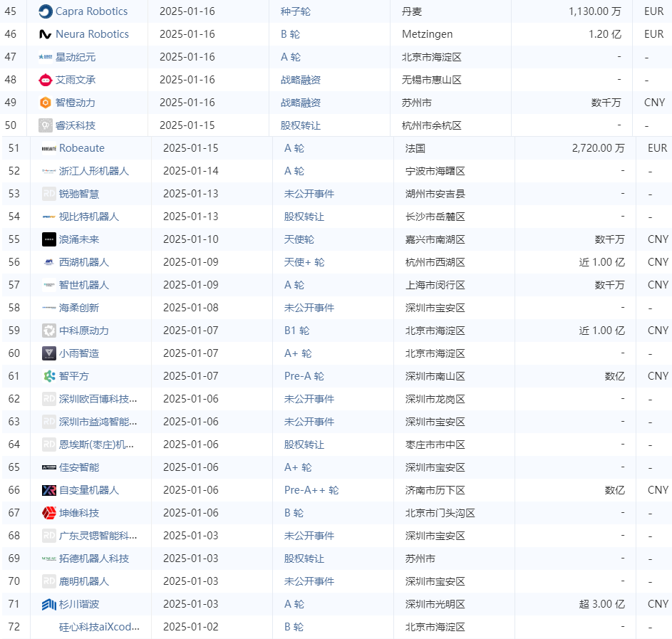Open the A+ 轮 round for 小雨智造
Screen dimensions: 672x639
tap(298, 353)
